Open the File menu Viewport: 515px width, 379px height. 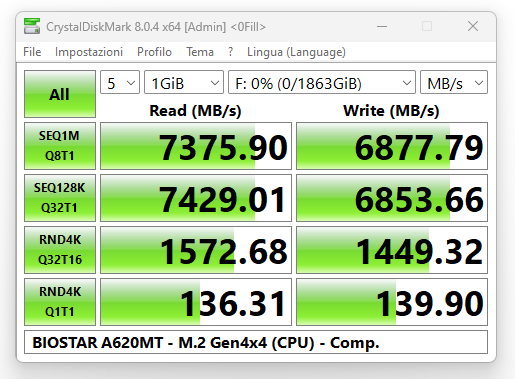(32, 52)
